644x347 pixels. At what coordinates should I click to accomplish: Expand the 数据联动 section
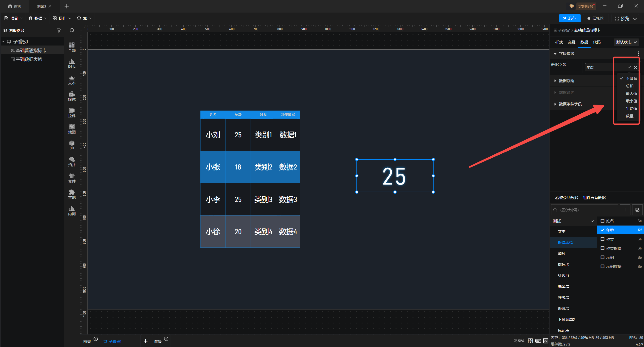(566, 81)
